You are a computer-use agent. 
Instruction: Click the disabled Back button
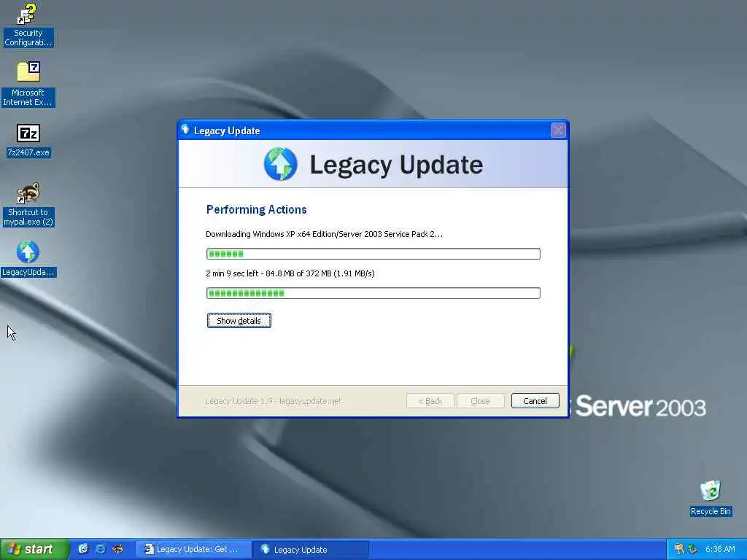tap(430, 401)
